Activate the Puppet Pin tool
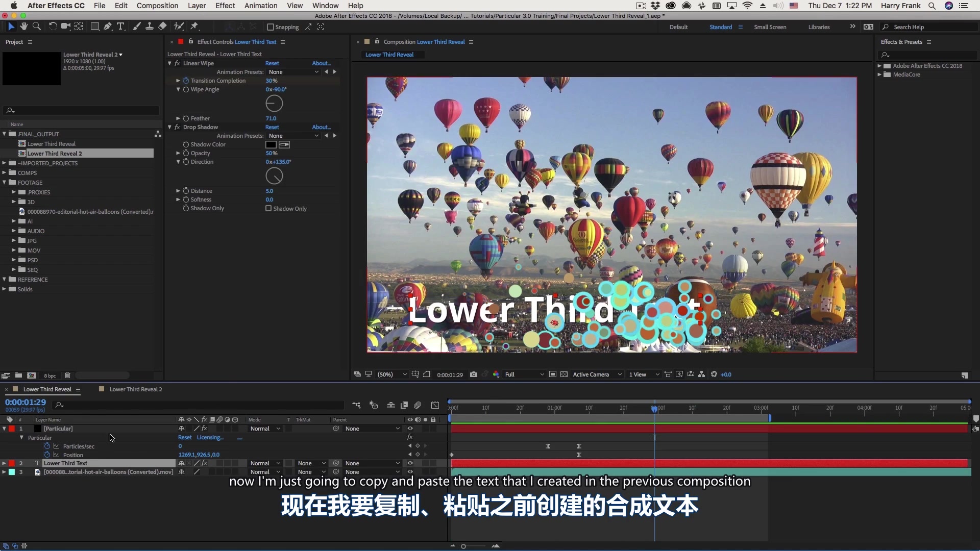This screenshot has height=551, width=980. (x=195, y=26)
